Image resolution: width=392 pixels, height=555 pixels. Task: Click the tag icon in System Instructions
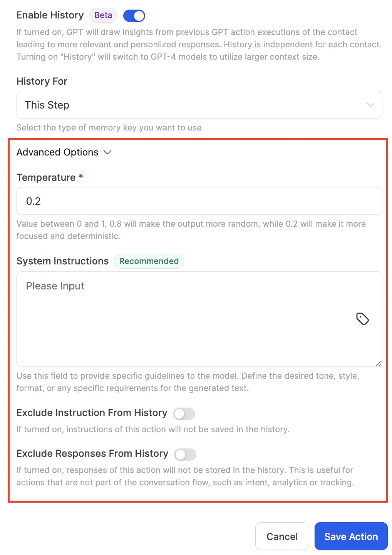coord(362,319)
